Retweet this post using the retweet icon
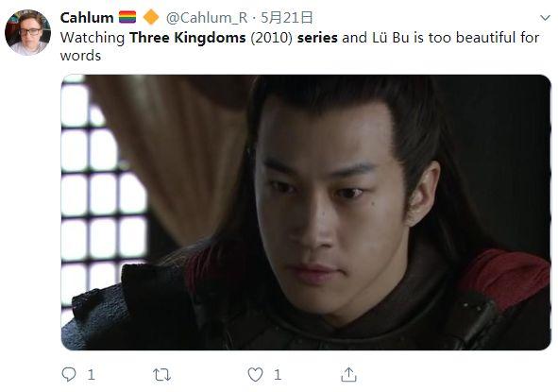Viewport: 558px width, 392px height. (x=161, y=375)
